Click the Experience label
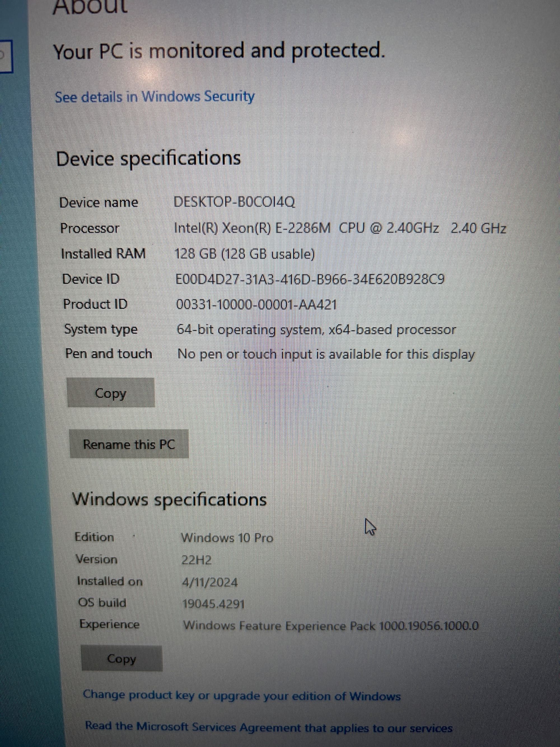560x747 pixels. coord(110,624)
